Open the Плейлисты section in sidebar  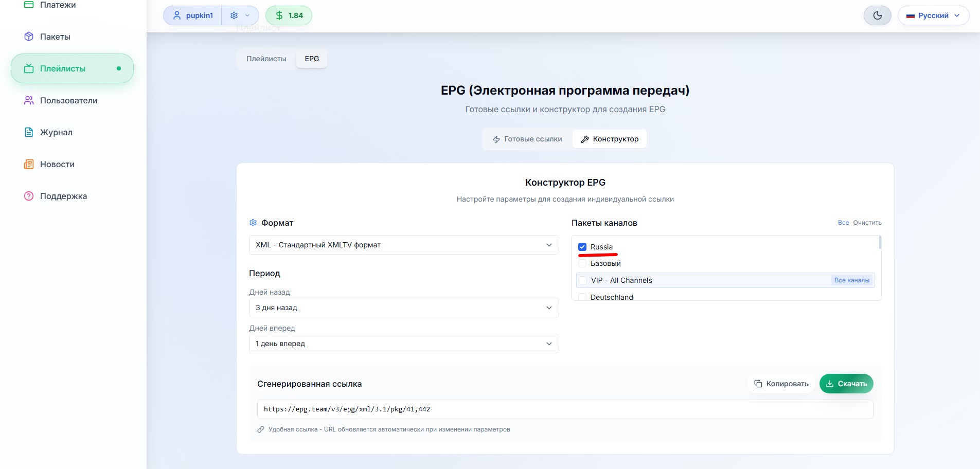click(72, 68)
